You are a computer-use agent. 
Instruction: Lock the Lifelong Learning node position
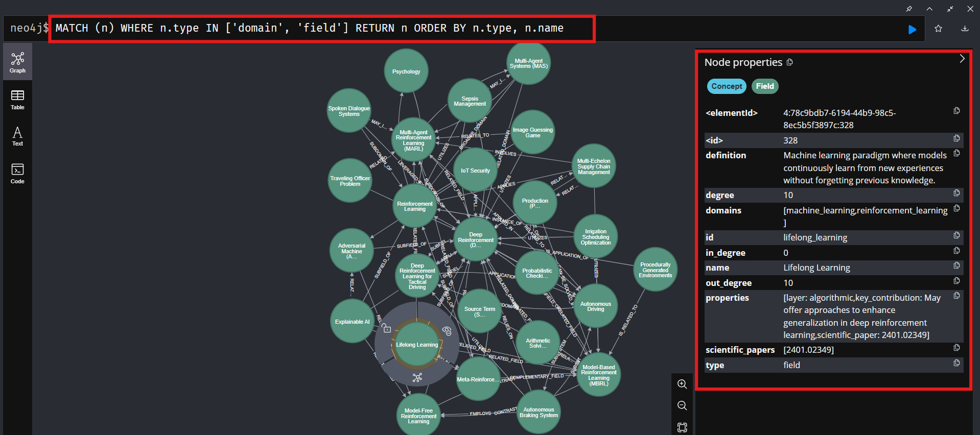pyautogui.click(x=387, y=329)
